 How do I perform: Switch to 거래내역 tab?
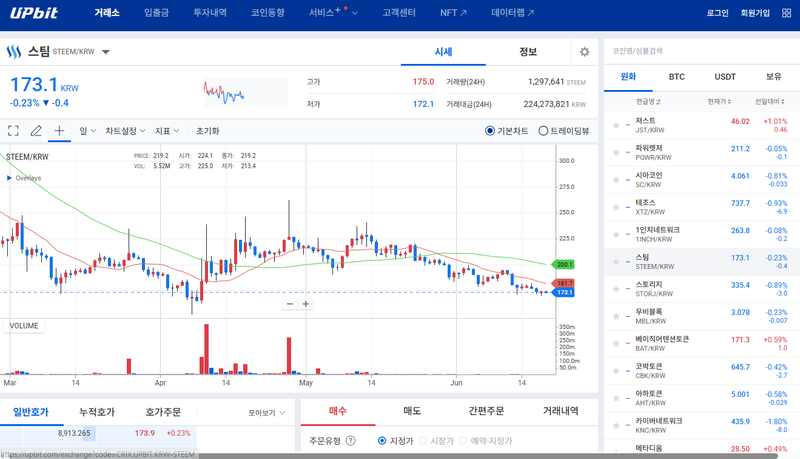(560, 411)
